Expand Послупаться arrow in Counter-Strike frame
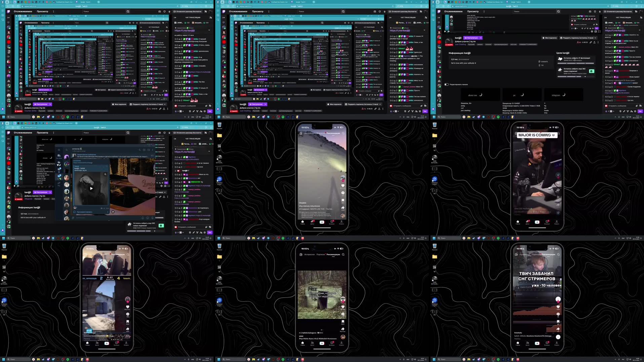Screen dimensions: 644x362 [50, 104]
